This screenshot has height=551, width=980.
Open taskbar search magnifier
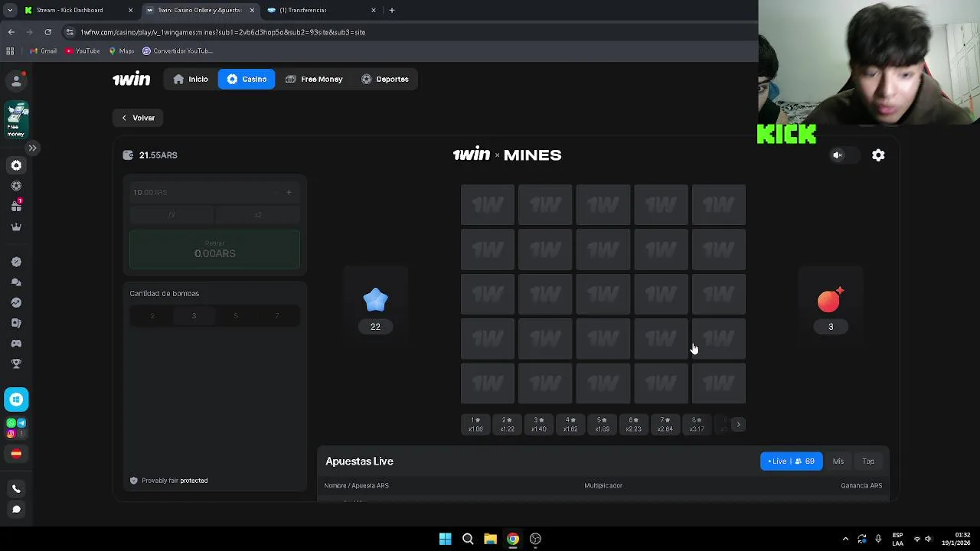pos(468,539)
